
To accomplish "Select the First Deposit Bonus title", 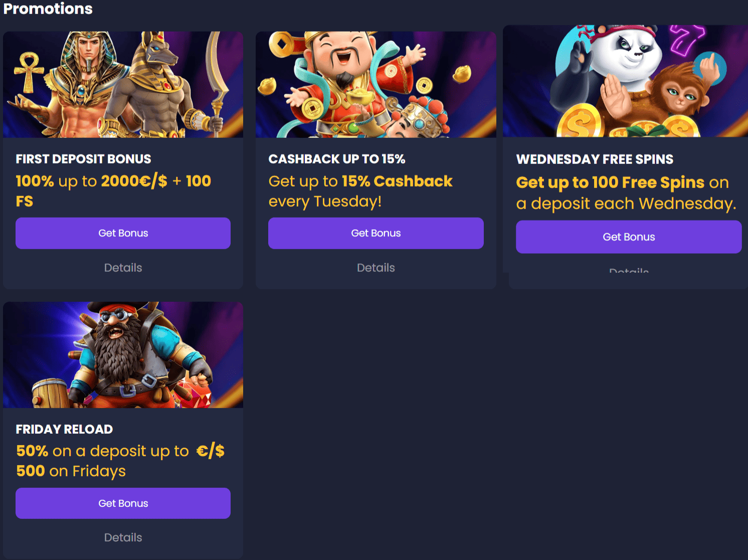I will pyautogui.click(x=83, y=159).
